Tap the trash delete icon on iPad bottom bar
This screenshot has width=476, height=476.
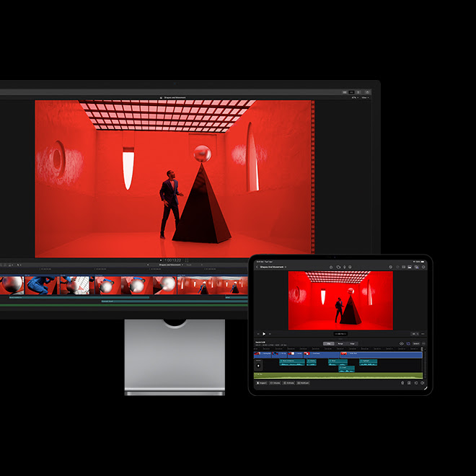coord(402,383)
